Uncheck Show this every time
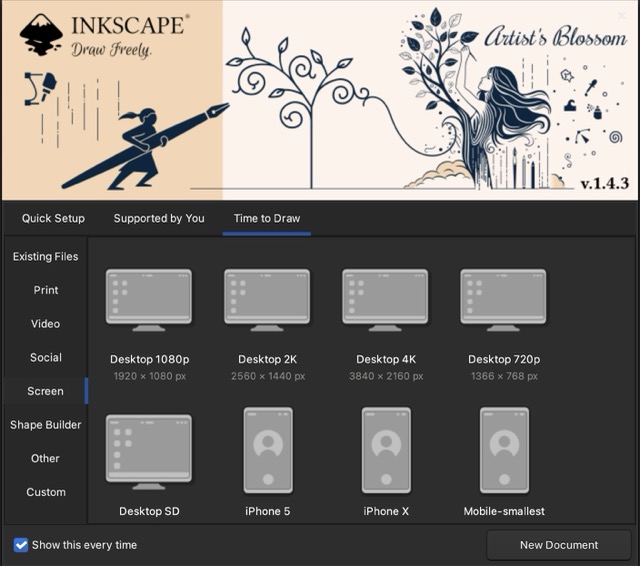Screen dimensions: 640x566 pyautogui.click(x=20, y=545)
